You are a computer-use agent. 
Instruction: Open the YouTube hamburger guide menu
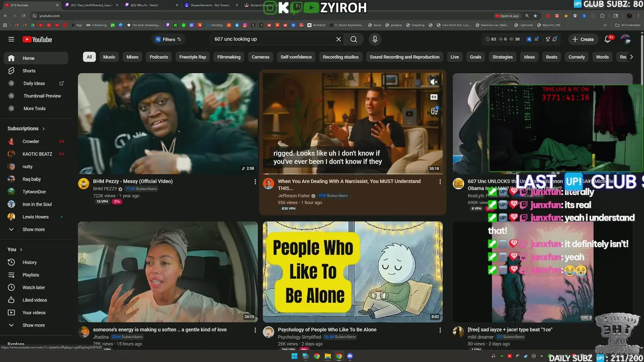11,39
